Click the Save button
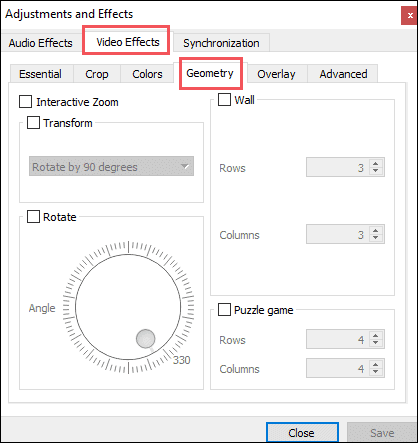Viewport: 418px width, 443px height. [x=382, y=433]
